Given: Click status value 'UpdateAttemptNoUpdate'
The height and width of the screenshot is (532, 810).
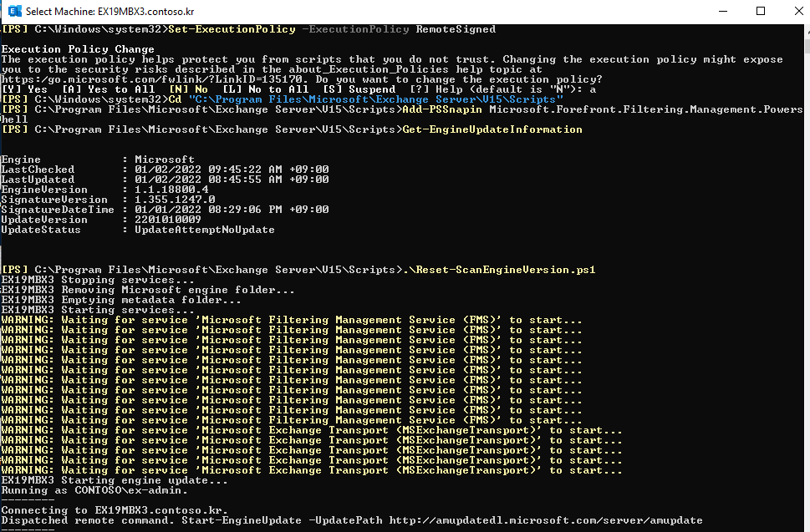Looking at the screenshot, I should pyautogui.click(x=205, y=230).
